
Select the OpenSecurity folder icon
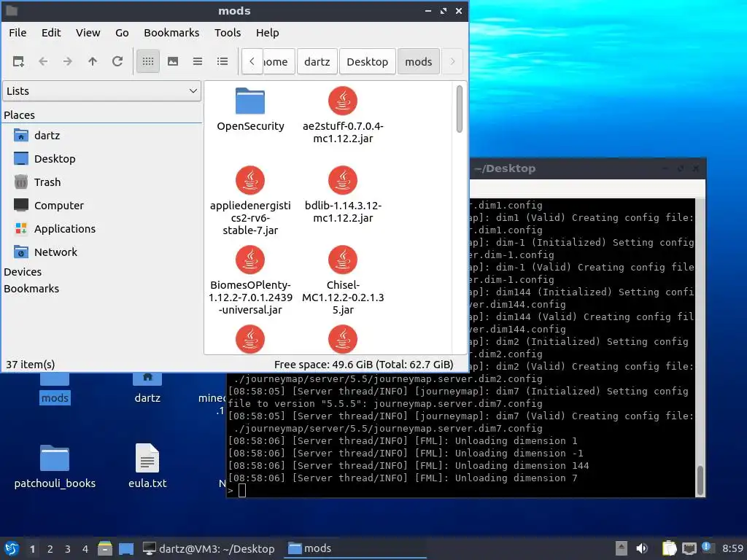click(250, 101)
